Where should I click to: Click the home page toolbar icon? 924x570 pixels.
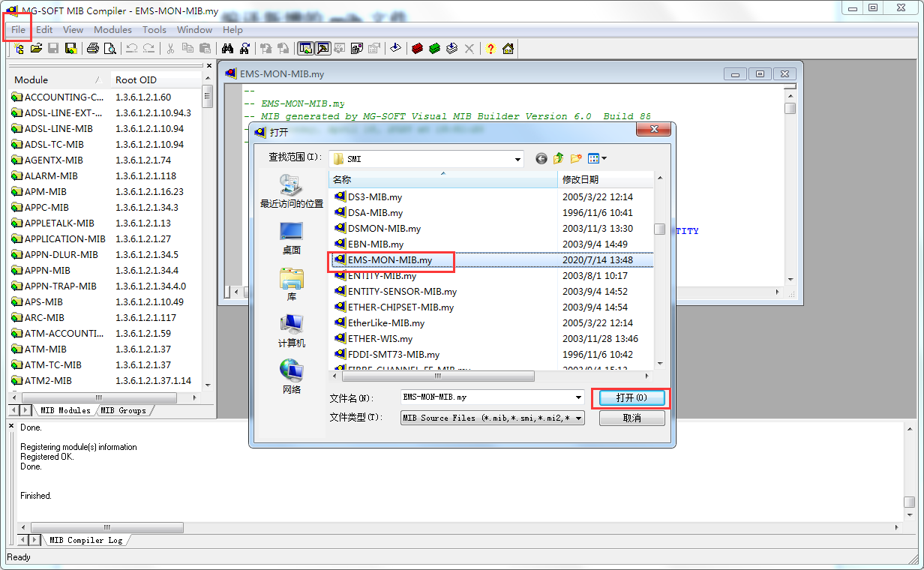point(507,48)
